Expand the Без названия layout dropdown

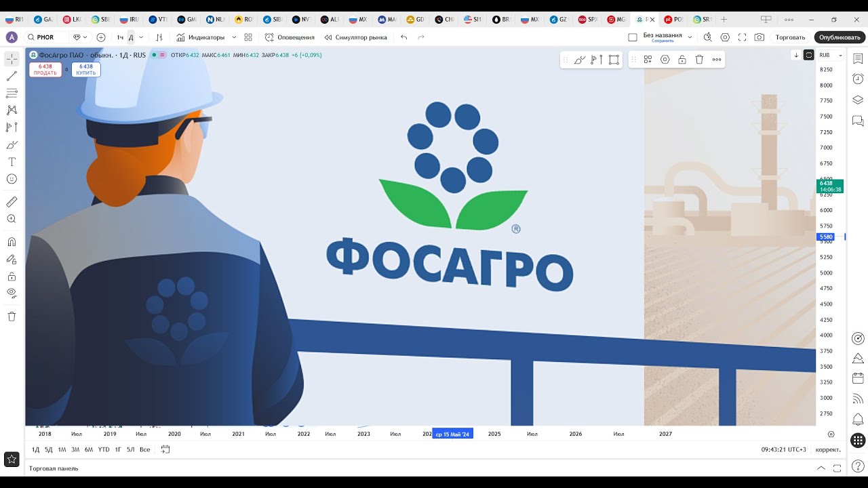pyautogui.click(x=690, y=37)
